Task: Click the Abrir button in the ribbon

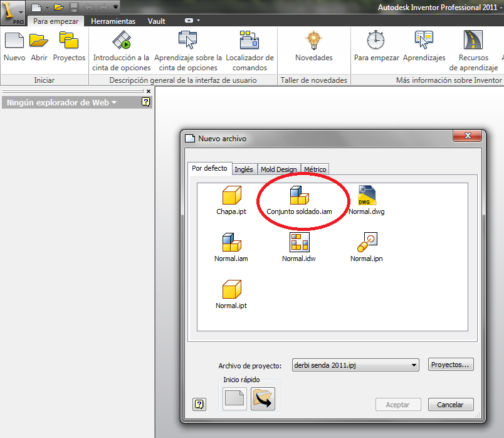Action: point(39,47)
